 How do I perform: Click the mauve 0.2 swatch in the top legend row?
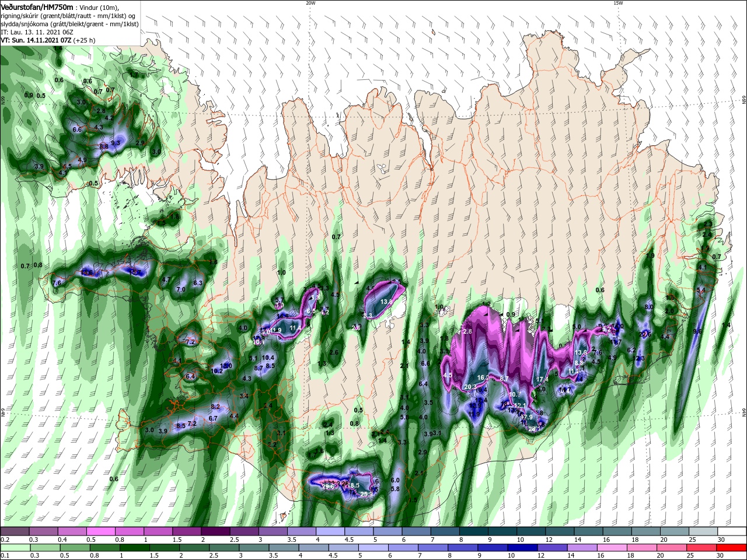coord(15,531)
